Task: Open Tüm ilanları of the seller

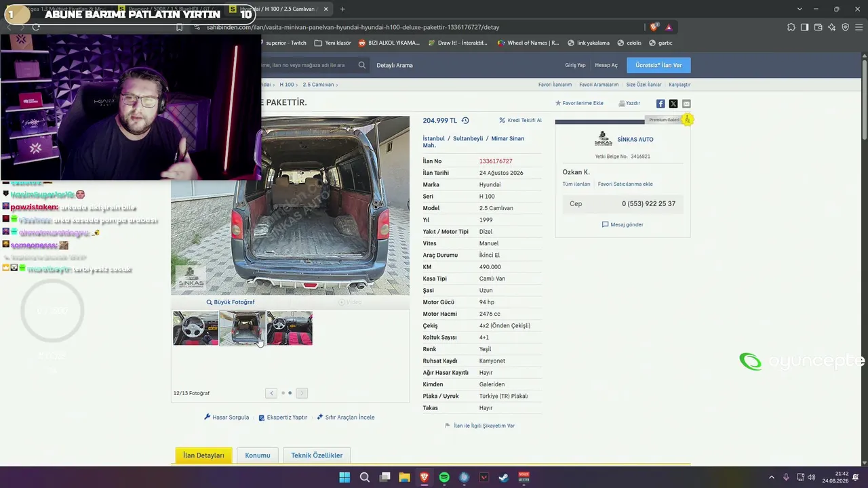Action: click(576, 184)
